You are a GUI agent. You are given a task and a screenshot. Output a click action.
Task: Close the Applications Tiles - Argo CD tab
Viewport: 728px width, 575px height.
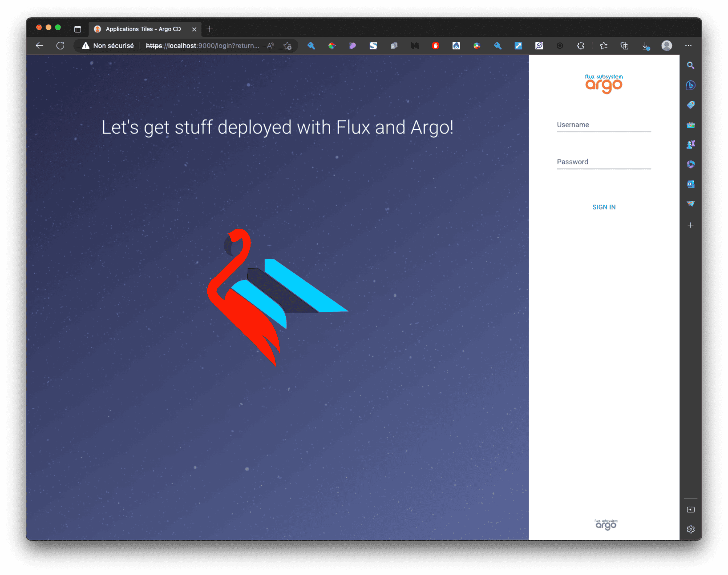pyautogui.click(x=194, y=29)
